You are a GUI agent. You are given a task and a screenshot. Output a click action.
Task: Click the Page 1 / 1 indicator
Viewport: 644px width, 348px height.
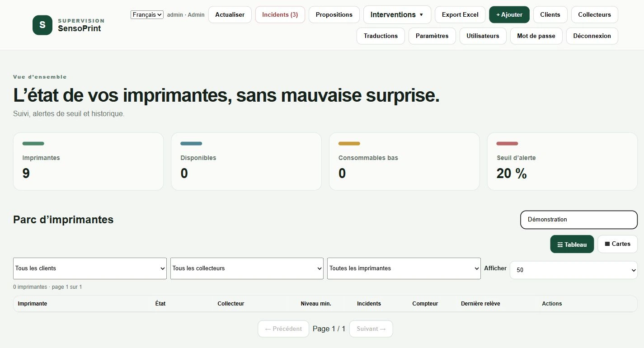pyautogui.click(x=329, y=329)
